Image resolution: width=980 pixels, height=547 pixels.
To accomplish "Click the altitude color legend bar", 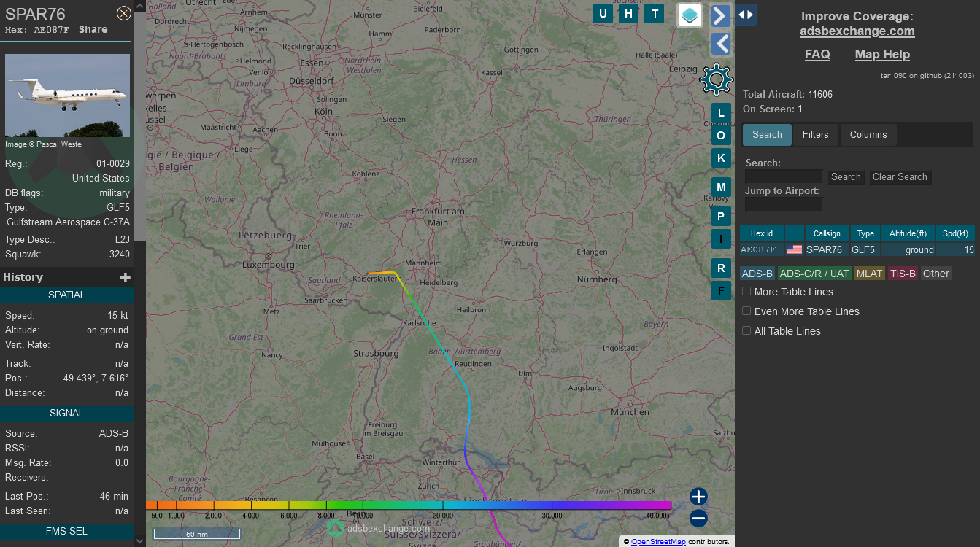I will (409, 505).
